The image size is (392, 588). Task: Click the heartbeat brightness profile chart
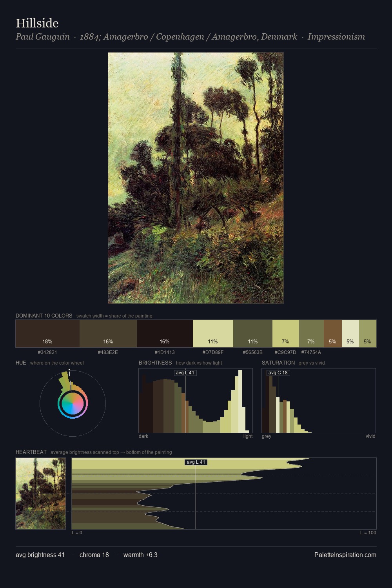(224, 494)
